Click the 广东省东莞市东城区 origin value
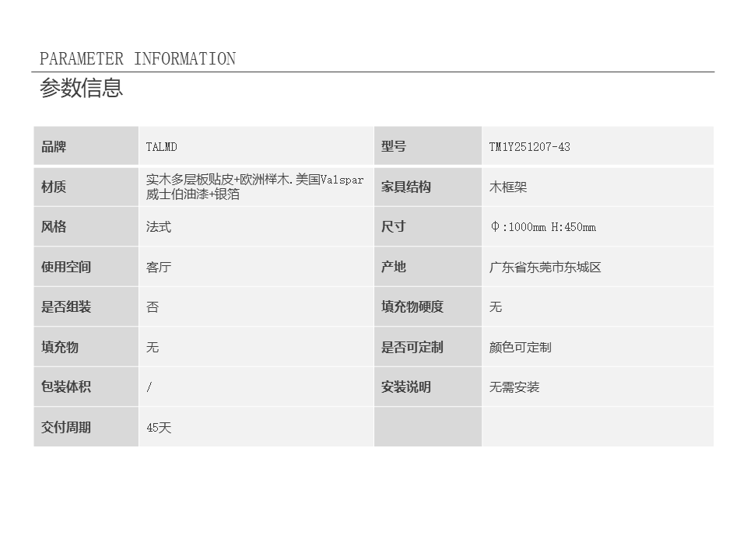Viewport: 747px width, 560px height. (545, 268)
